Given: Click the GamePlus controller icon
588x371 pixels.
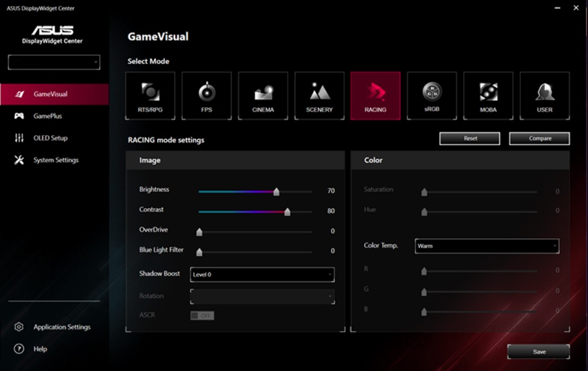Looking at the screenshot, I should click(19, 116).
